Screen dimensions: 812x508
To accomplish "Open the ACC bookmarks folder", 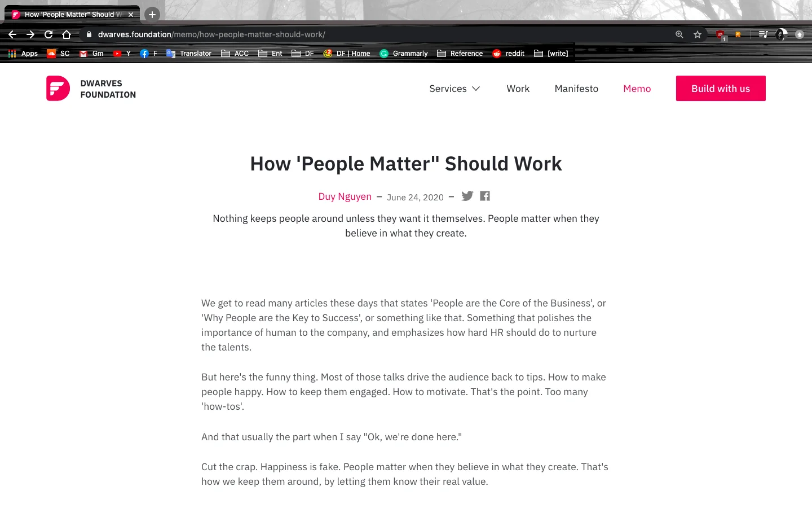I will point(235,54).
